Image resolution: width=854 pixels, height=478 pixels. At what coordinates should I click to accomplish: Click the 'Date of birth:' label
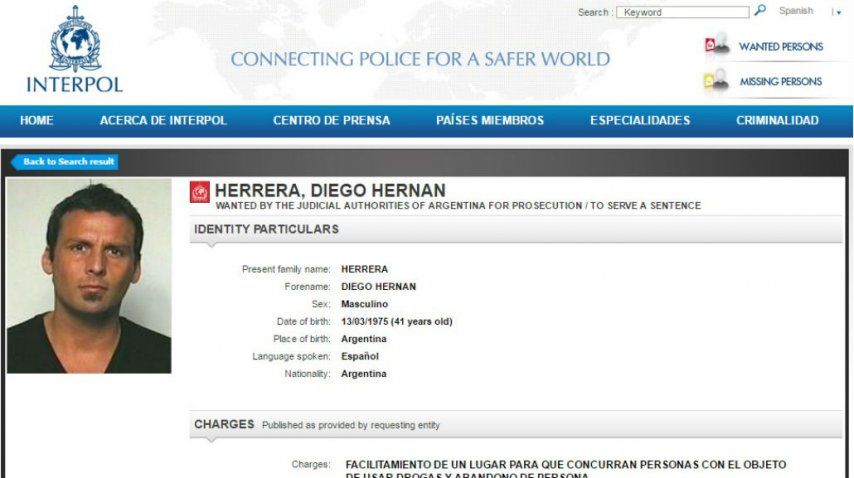tap(303, 321)
